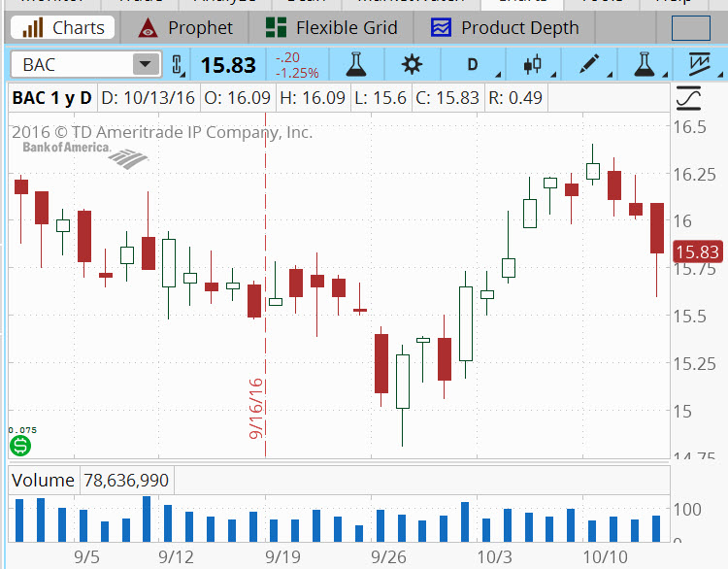Open the Edit Studies flask icon
Image resolution: width=728 pixels, height=569 pixels.
pos(356,64)
